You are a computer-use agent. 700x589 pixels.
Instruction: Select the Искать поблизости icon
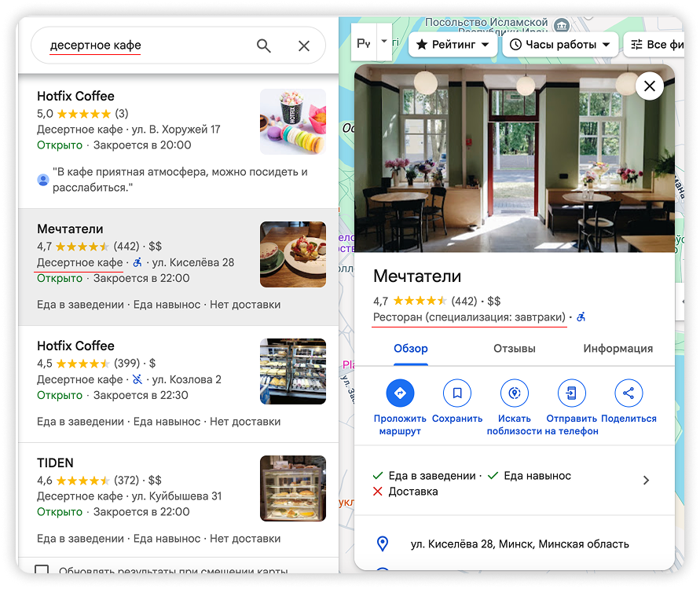coord(515,393)
